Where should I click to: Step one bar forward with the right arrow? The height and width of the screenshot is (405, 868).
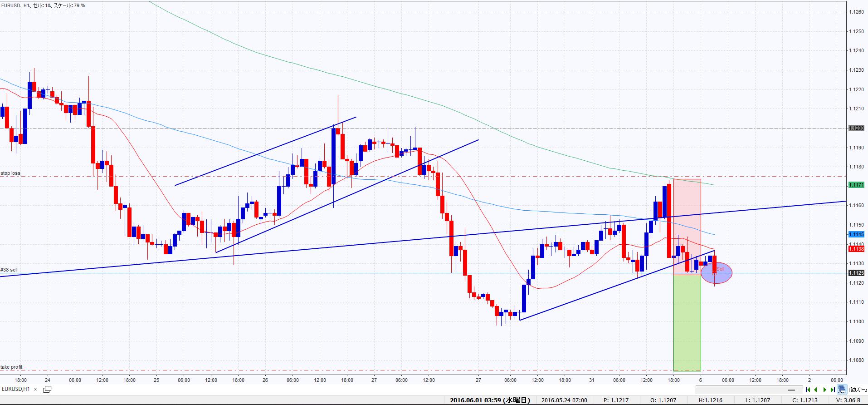point(825,390)
